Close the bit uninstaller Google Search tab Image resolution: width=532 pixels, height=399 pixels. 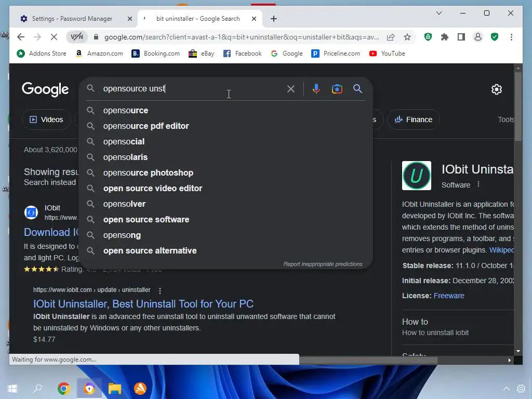point(254,19)
